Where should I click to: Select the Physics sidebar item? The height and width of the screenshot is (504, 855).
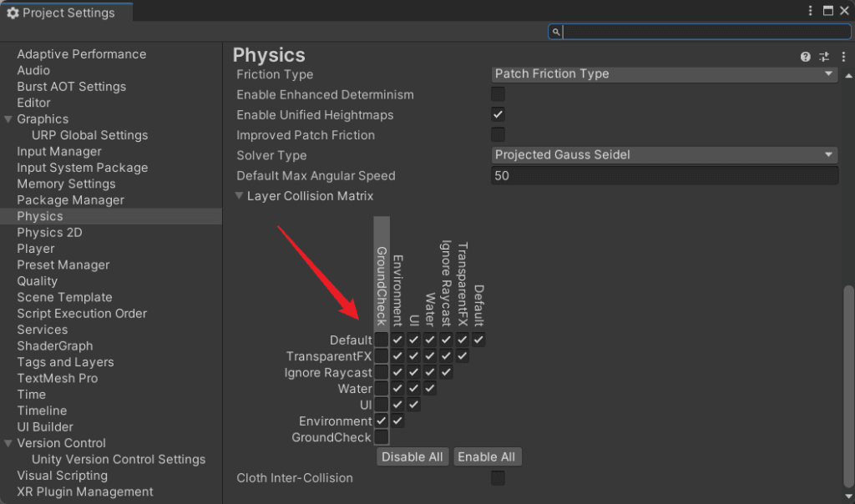pos(111,216)
